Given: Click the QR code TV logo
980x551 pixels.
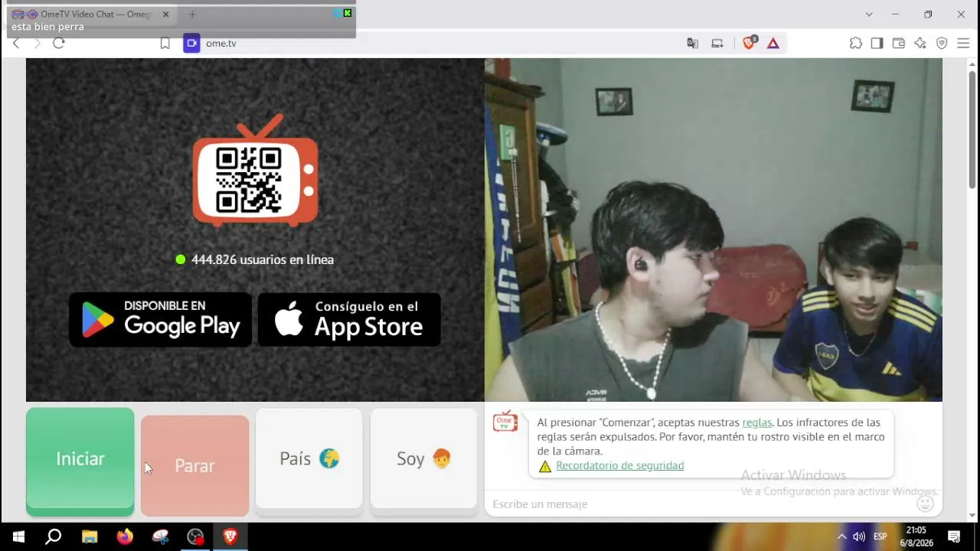Looking at the screenshot, I should (x=255, y=171).
